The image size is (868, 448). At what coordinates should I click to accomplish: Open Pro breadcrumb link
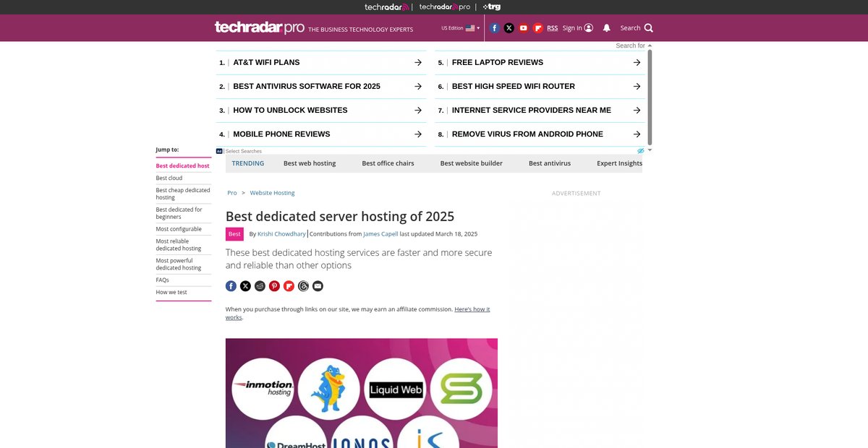tap(232, 193)
